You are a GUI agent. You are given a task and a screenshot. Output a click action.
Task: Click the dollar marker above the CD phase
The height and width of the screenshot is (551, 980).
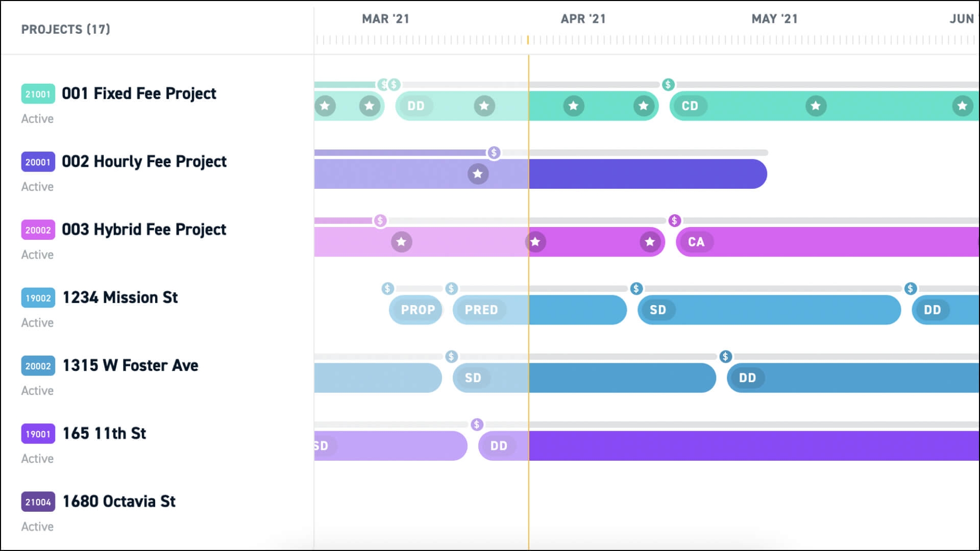coord(668,85)
